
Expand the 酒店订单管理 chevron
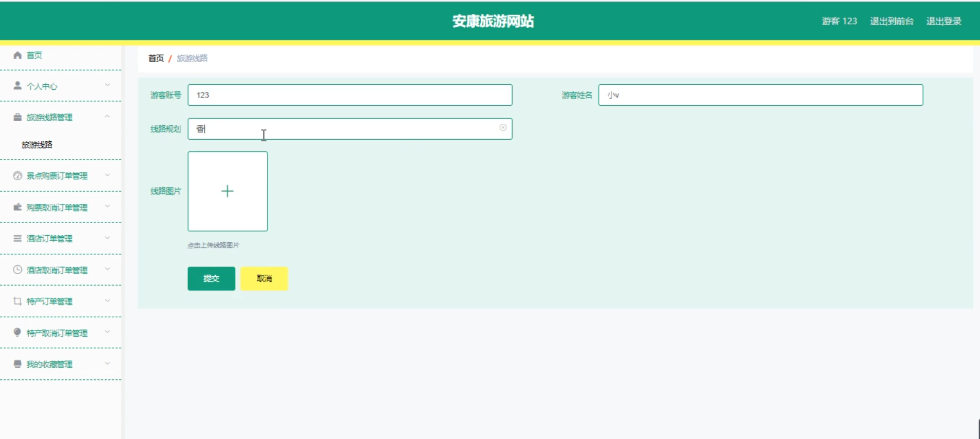tap(107, 238)
